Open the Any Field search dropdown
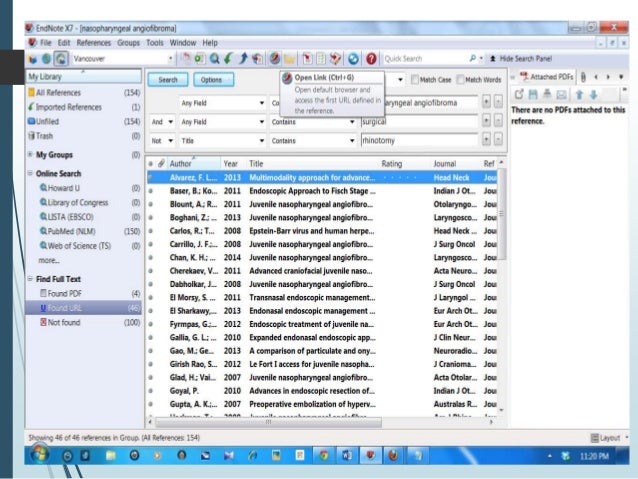638x479 pixels. pos(258,102)
